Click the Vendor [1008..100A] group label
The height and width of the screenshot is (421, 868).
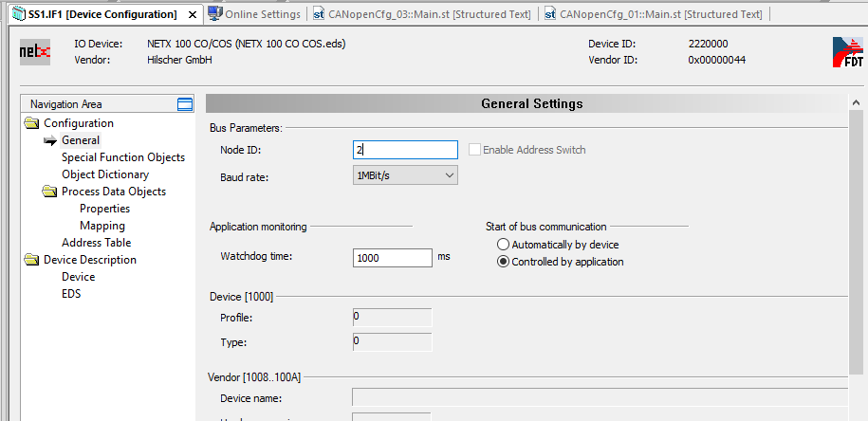click(x=254, y=377)
